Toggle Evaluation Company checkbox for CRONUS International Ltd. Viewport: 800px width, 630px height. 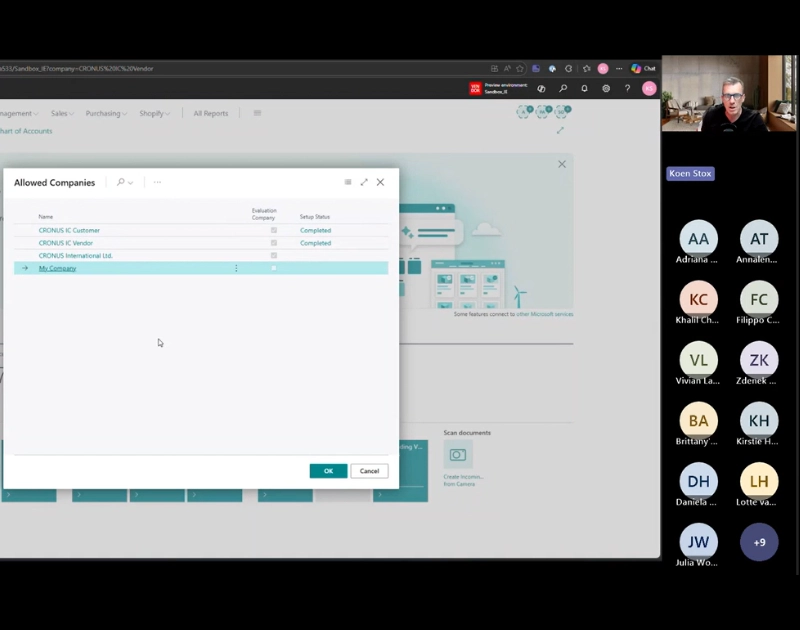coord(274,255)
